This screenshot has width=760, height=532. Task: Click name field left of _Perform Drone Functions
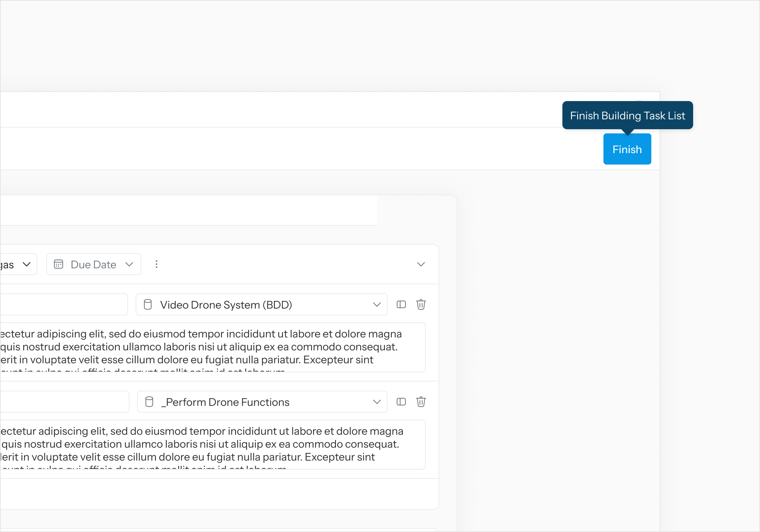(65, 402)
